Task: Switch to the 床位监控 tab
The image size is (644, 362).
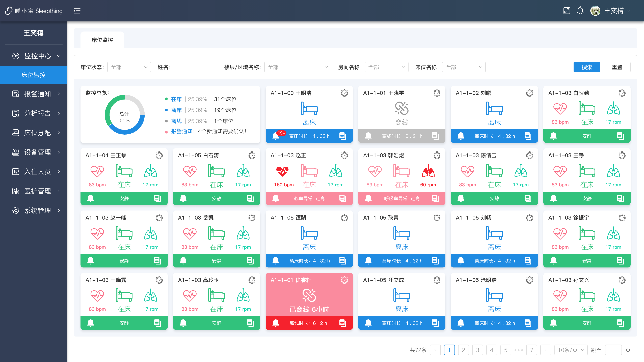Action: (x=102, y=40)
